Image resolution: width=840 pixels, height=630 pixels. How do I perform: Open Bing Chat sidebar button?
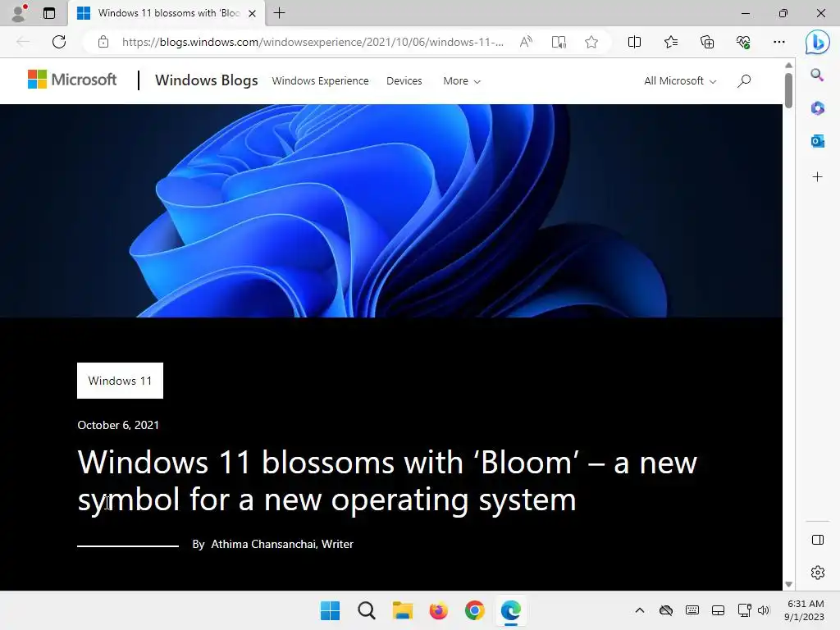(818, 42)
